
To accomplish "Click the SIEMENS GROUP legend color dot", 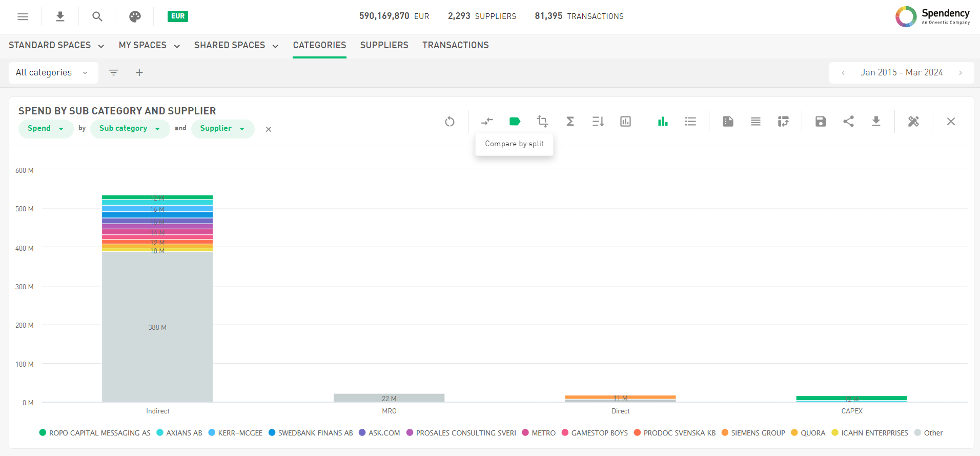I will pyautogui.click(x=725, y=433).
